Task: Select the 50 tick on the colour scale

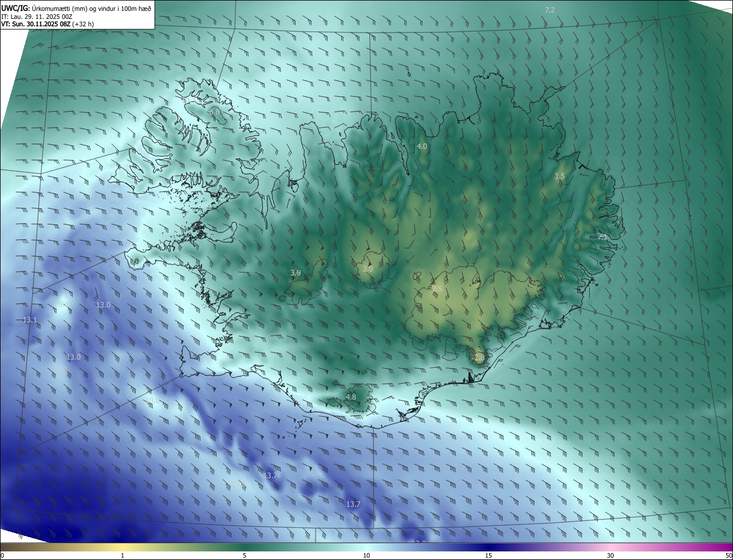Action: coord(728,555)
